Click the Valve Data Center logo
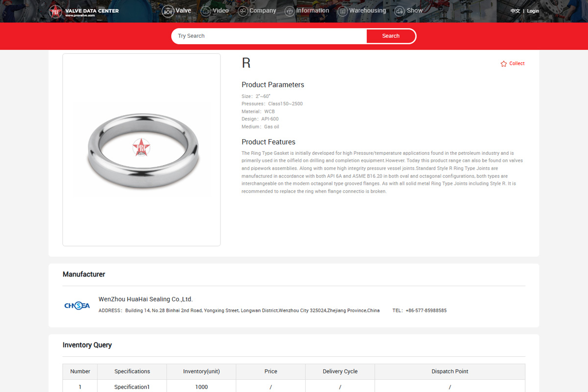 pos(83,11)
